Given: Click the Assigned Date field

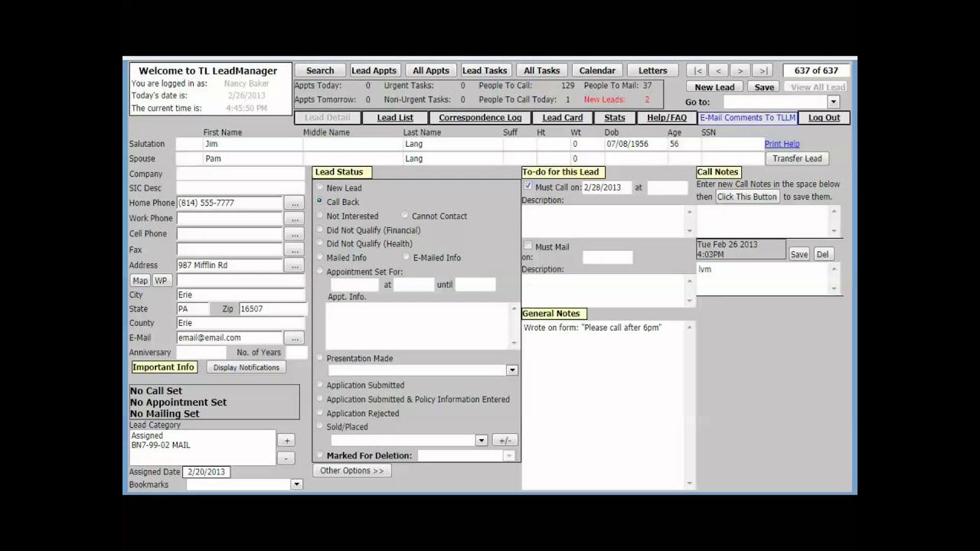Looking at the screenshot, I should pyautogui.click(x=206, y=472).
